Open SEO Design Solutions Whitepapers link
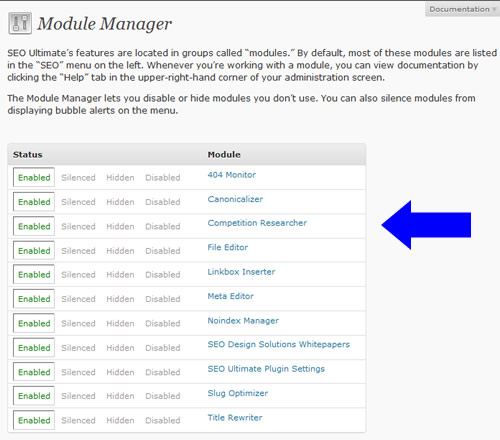The height and width of the screenshot is (440, 500). (279, 344)
